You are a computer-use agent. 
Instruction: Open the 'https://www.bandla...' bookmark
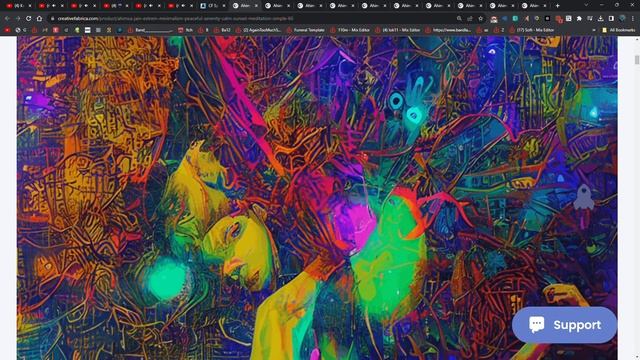448,30
